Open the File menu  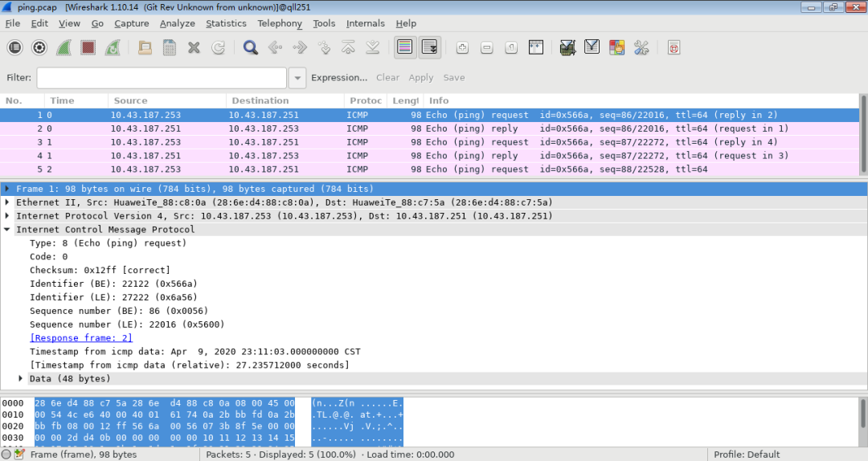[12, 23]
